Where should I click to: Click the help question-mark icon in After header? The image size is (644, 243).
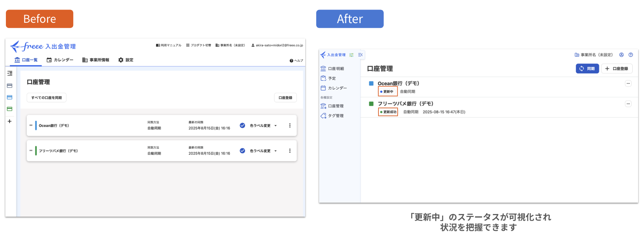pos(631,55)
